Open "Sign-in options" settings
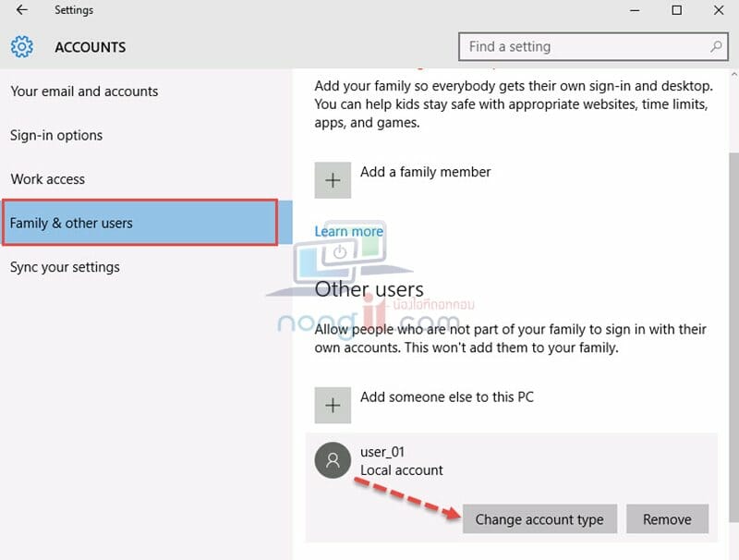 pyautogui.click(x=57, y=135)
